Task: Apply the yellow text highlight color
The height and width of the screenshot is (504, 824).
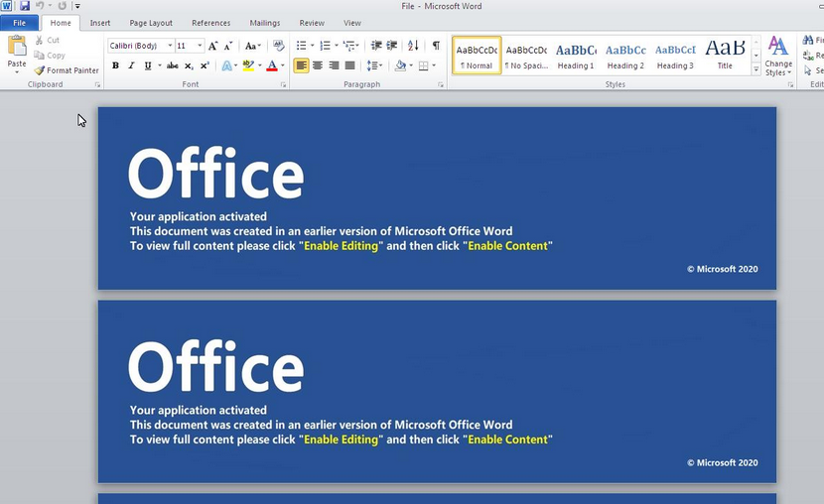Action: tap(248, 65)
